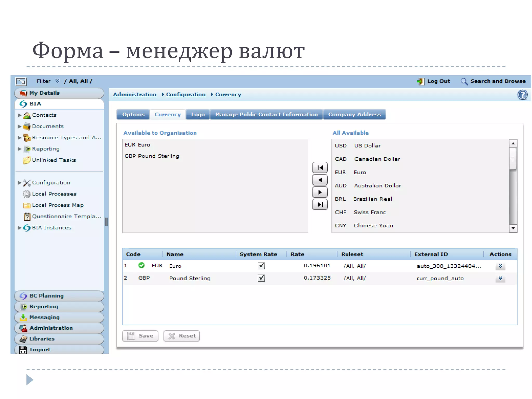This screenshot has width=532, height=399.
Task: Click the help question mark icon
Action: [522, 95]
